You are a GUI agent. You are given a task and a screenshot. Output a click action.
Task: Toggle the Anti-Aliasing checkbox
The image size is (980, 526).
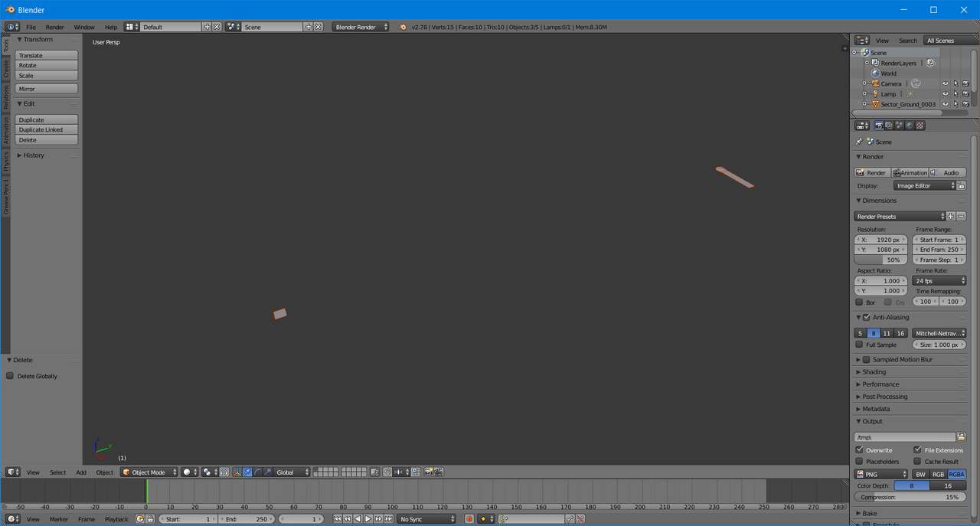[867, 317]
